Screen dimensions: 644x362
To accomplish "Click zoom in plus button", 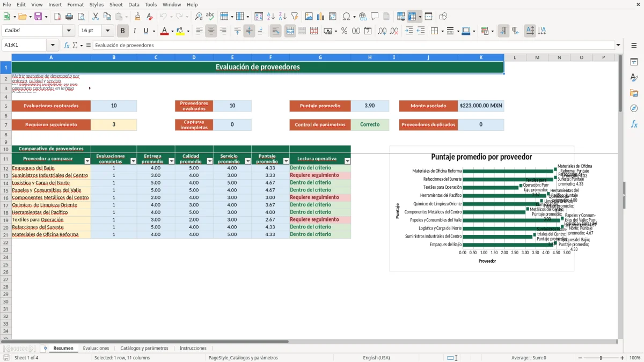I will [622, 358].
